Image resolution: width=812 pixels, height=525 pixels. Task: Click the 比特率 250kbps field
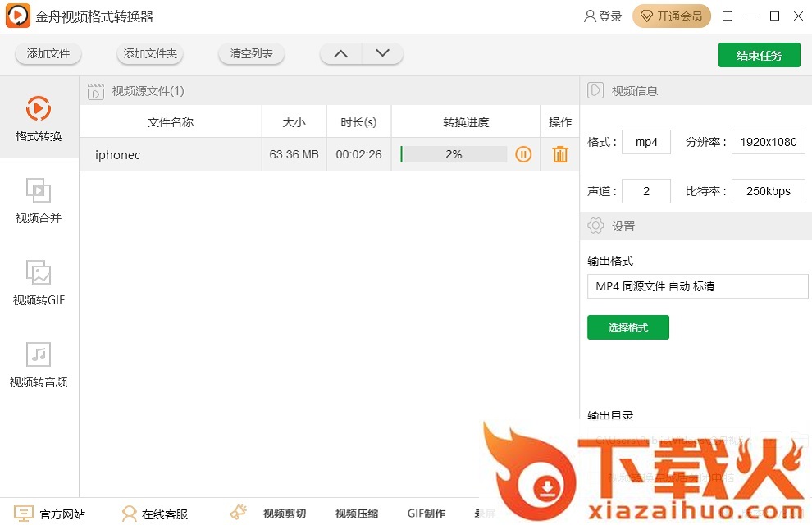(x=768, y=191)
